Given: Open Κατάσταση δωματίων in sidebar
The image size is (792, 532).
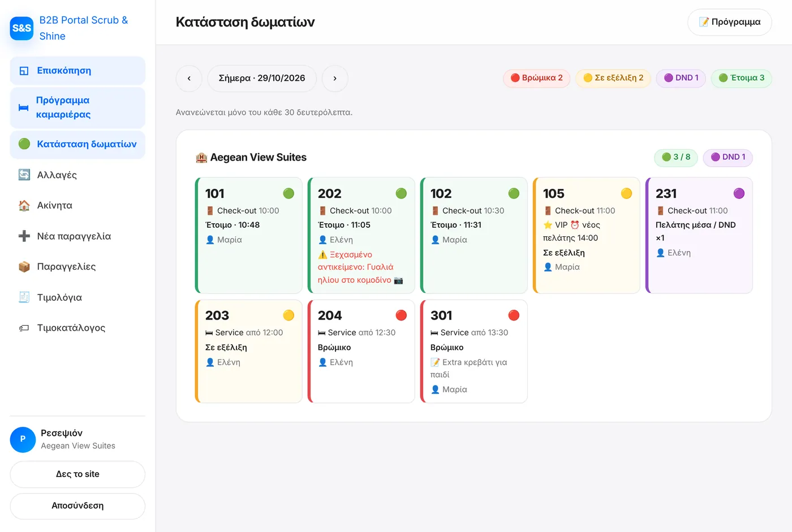Looking at the screenshot, I should pos(78,144).
